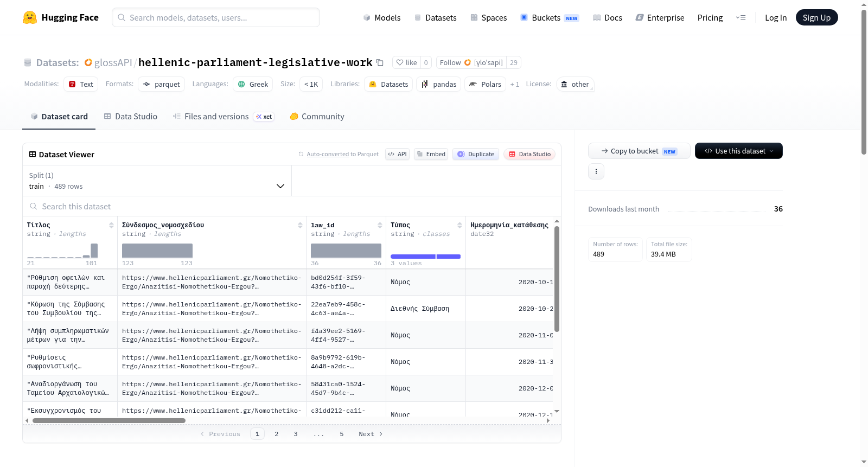Click Next page in pagination

point(371,434)
